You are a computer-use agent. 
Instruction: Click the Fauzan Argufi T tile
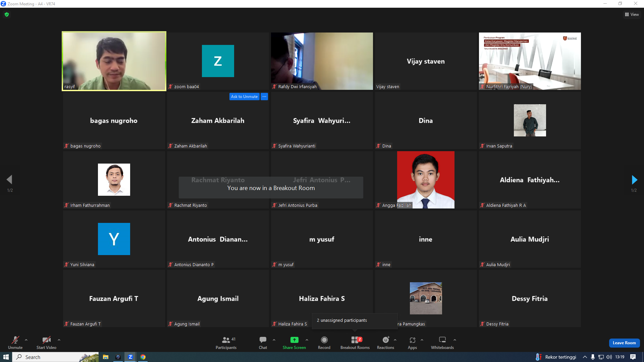coord(114,298)
